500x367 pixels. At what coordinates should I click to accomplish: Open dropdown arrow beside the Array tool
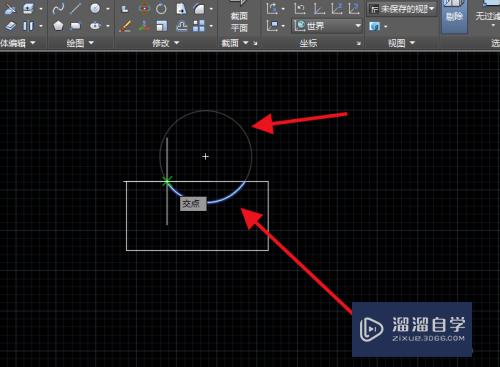pos(211,26)
